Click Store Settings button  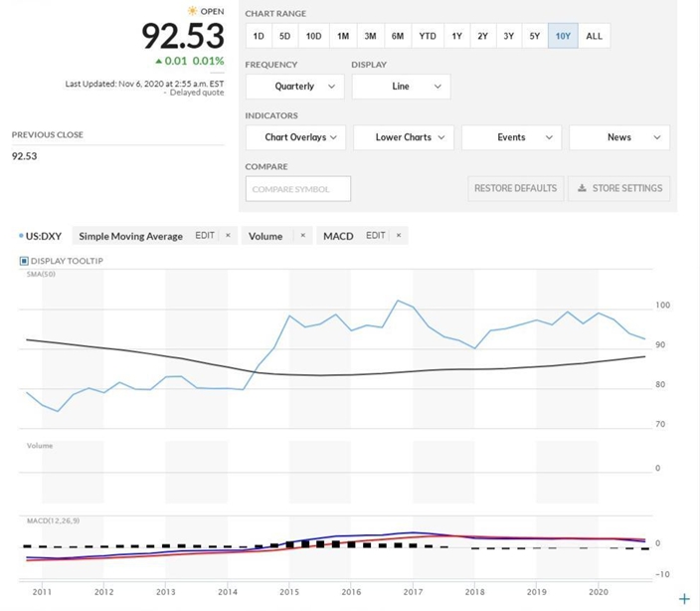(618, 188)
